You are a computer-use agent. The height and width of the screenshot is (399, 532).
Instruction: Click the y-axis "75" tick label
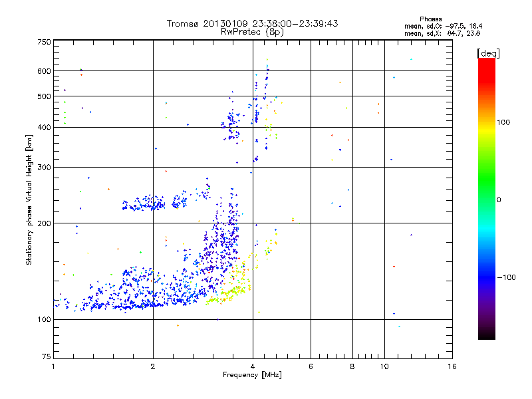[47, 356]
